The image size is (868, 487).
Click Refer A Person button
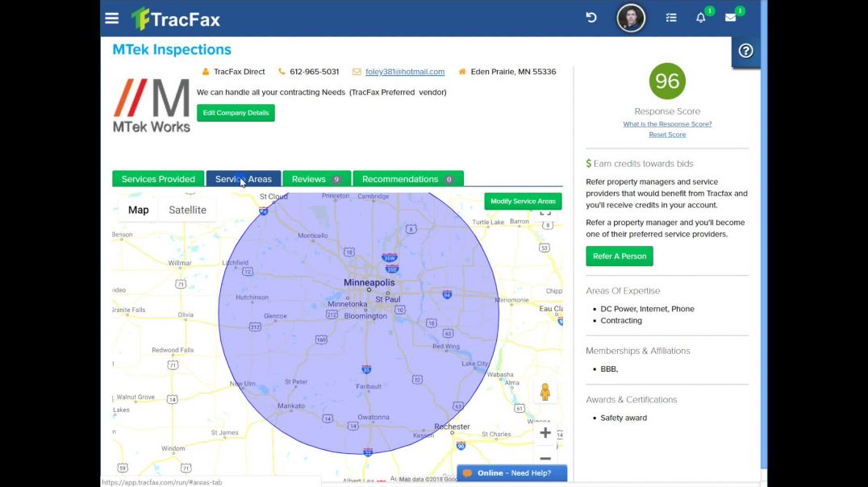tap(620, 256)
